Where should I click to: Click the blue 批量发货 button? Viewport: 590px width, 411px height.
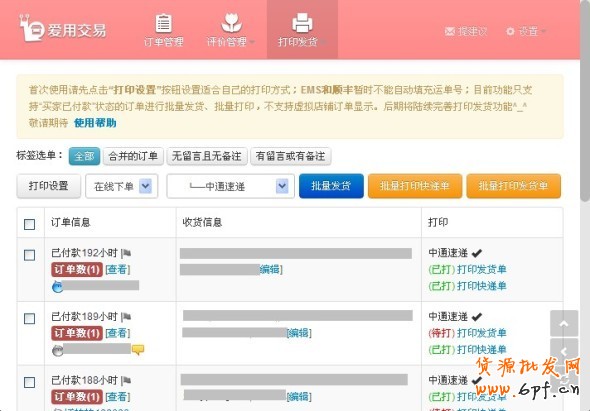coord(331,186)
